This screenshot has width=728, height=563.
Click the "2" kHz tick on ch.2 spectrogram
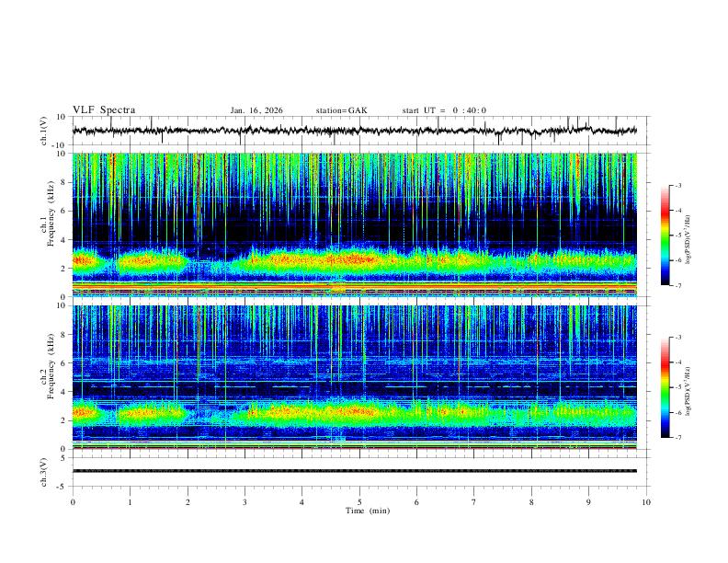pyautogui.click(x=63, y=420)
